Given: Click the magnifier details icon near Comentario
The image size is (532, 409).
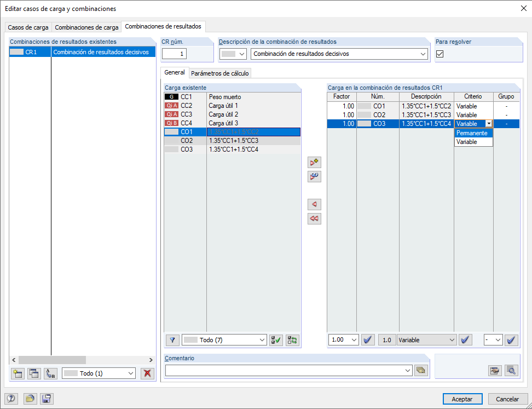Looking at the screenshot, I should point(511,370).
